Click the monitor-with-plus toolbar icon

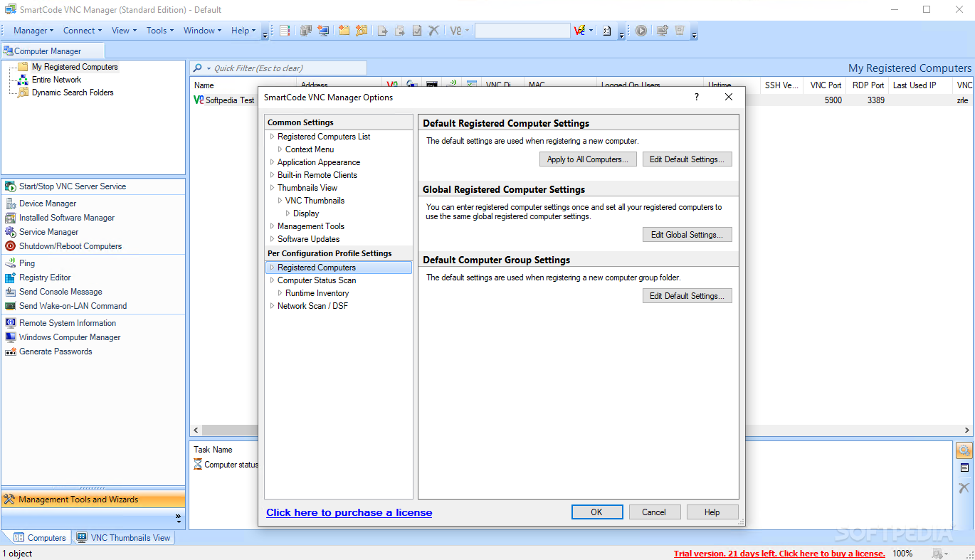[663, 31]
